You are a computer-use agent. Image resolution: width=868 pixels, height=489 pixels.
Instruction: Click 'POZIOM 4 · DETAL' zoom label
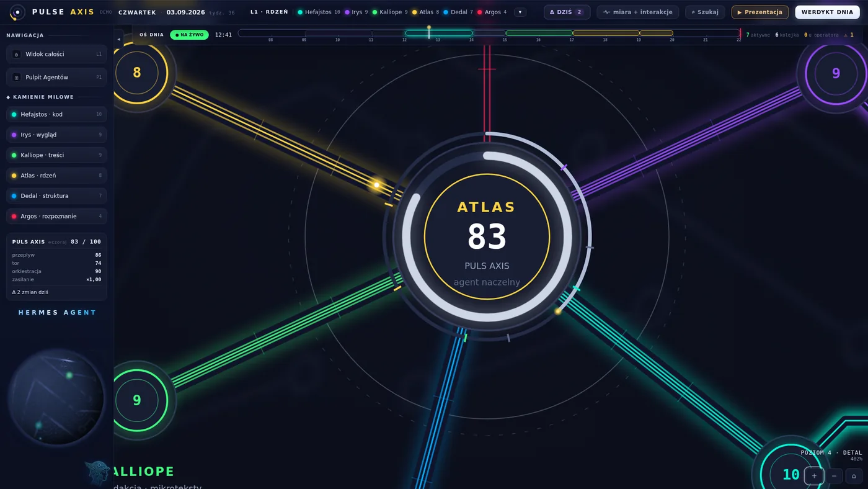click(x=831, y=453)
